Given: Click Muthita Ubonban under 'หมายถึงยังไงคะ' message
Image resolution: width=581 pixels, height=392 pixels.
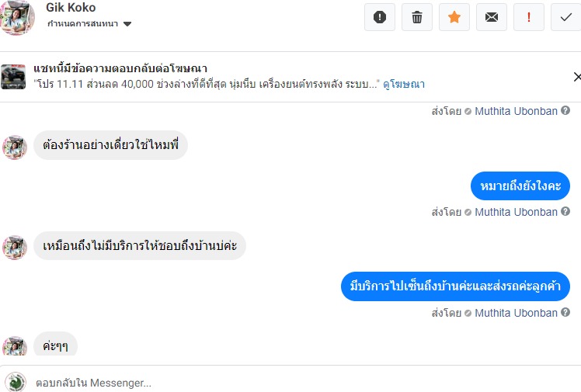Looking at the screenshot, I should click(x=516, y=212).
